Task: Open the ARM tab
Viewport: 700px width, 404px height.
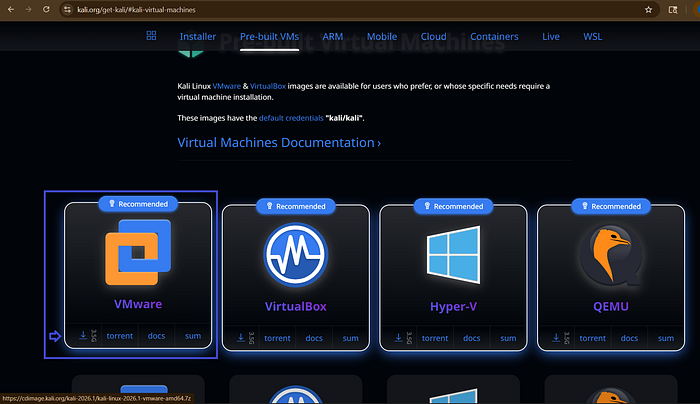Action: (333, 37)
